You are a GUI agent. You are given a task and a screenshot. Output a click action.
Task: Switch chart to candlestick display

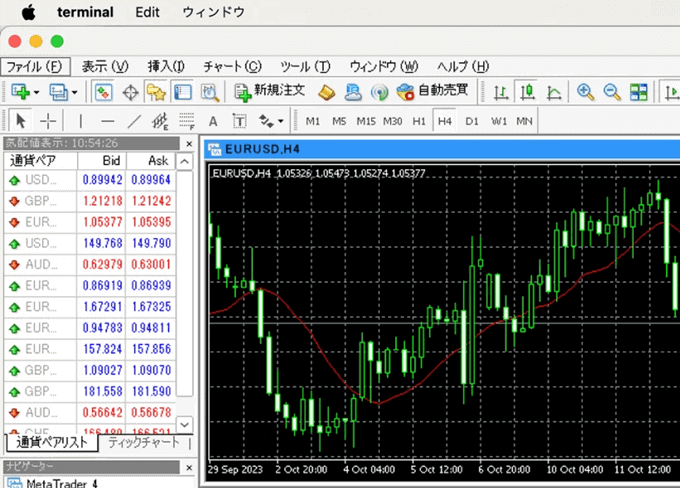tap(526, 92)
